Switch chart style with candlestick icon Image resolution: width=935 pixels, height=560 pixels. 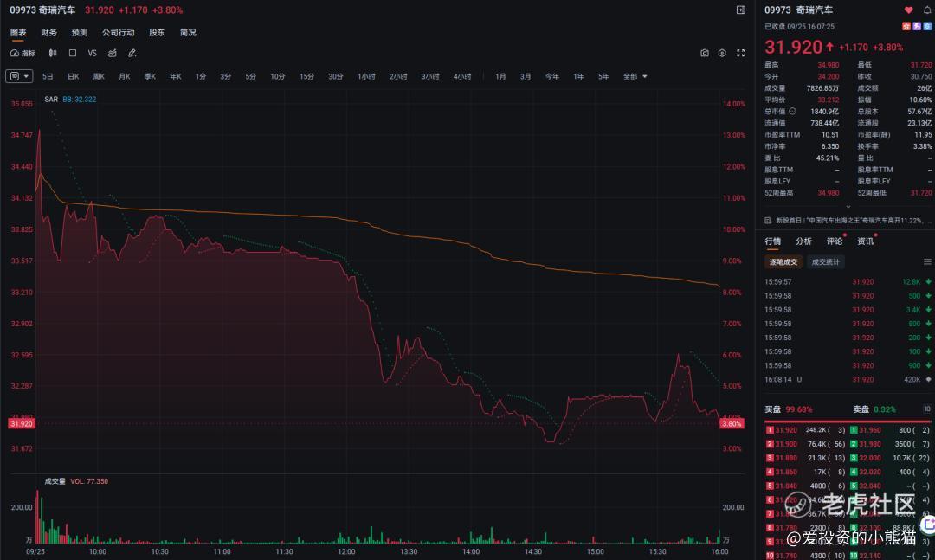click(x=53, y=53)
